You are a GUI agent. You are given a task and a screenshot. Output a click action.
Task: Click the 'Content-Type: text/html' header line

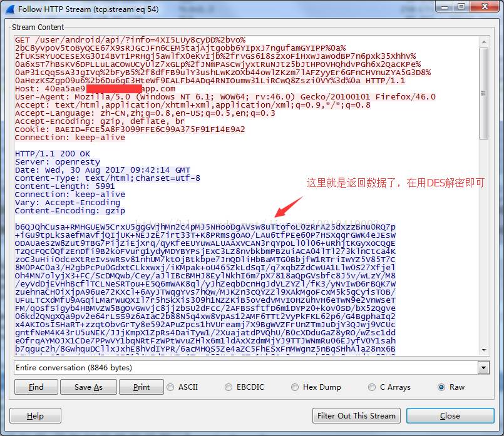(107, 178)
